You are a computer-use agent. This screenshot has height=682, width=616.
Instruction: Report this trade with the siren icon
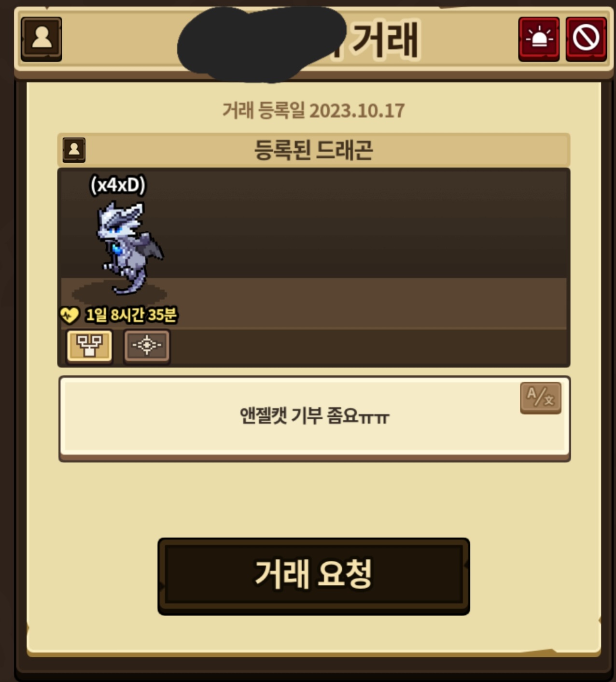539,39
